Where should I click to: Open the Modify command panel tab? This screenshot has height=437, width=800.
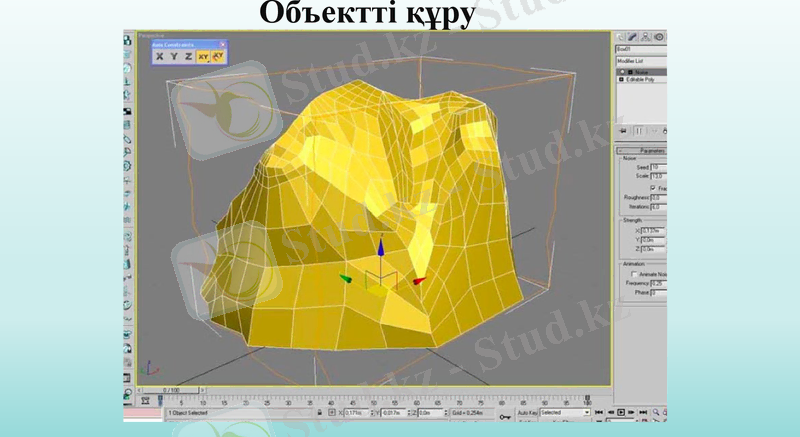pyautogui.click(x=632, y=37)
